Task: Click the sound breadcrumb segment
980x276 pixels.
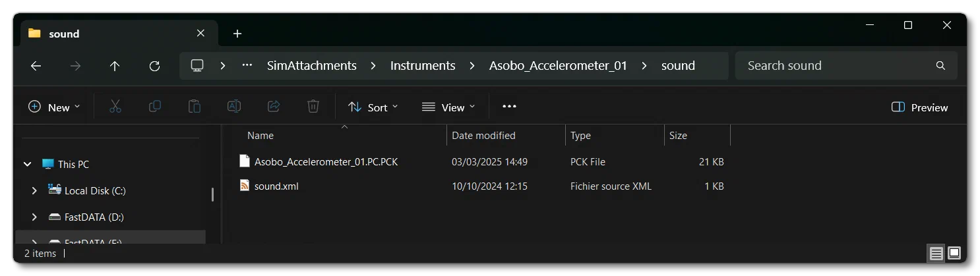Action: click(678, 66)
